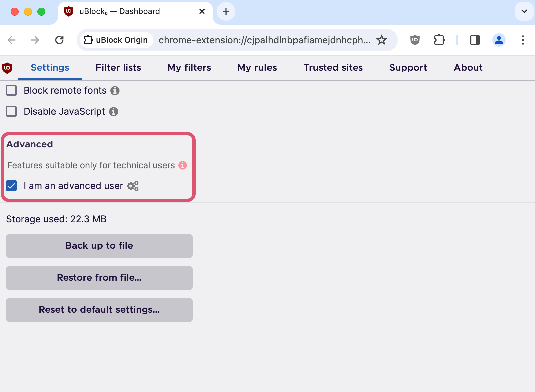Click the Advanced section heading

pos(30,144)
